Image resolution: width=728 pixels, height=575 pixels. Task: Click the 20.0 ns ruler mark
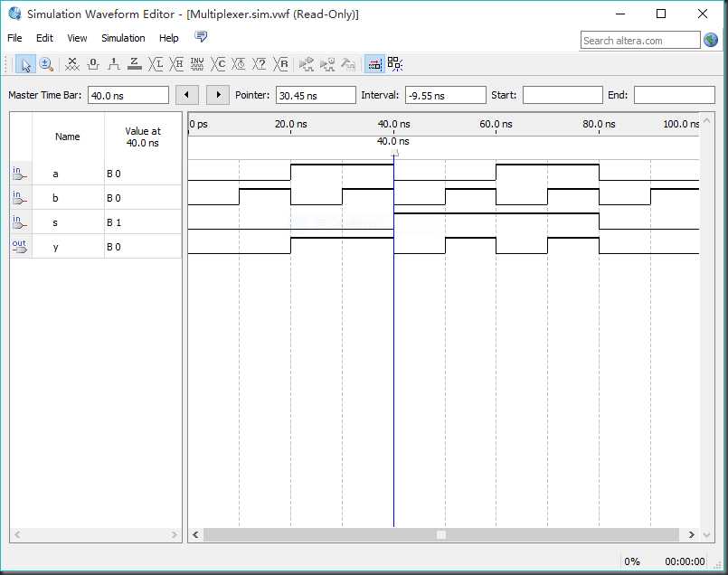[x=290, y=125]
